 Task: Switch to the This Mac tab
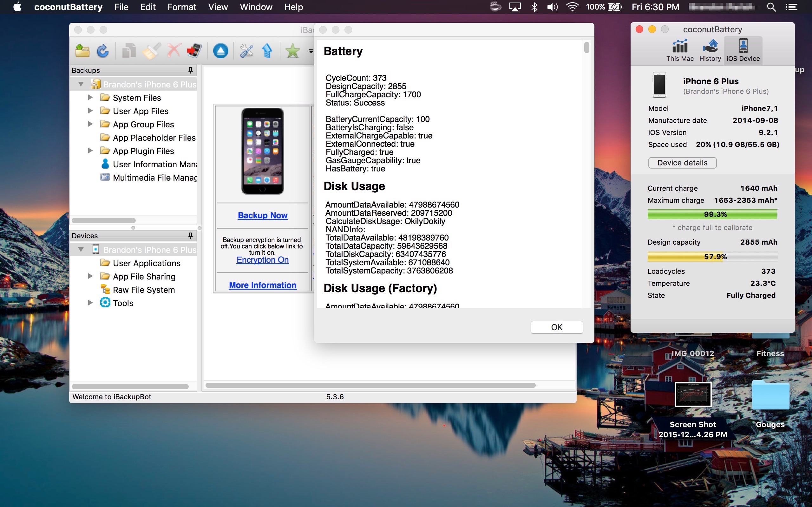pyautogui.click(x=680, y=50)
